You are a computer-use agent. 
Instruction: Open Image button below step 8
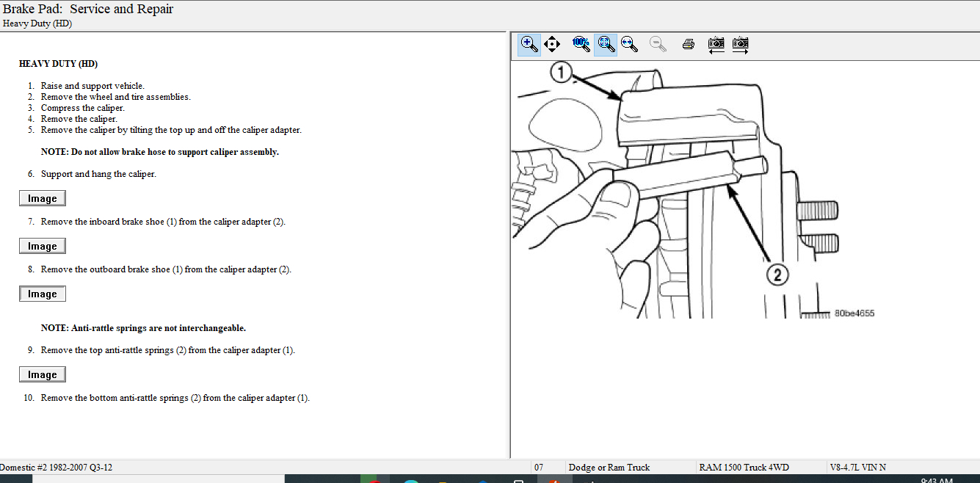tap(43, 294)
